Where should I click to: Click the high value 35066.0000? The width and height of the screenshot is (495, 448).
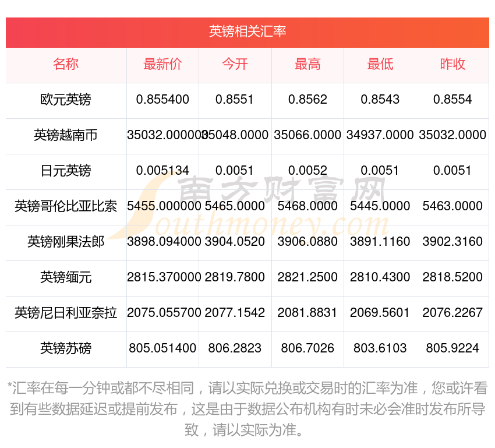point(307,135)
